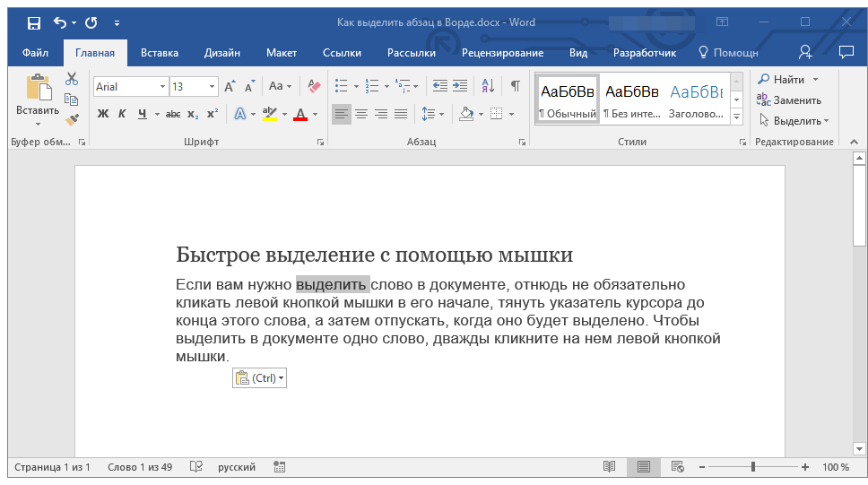The width and height of the screenshot is (868, 485).
Task: Click the Clear Formatting eraser icon
Action: tap(314, 87)
